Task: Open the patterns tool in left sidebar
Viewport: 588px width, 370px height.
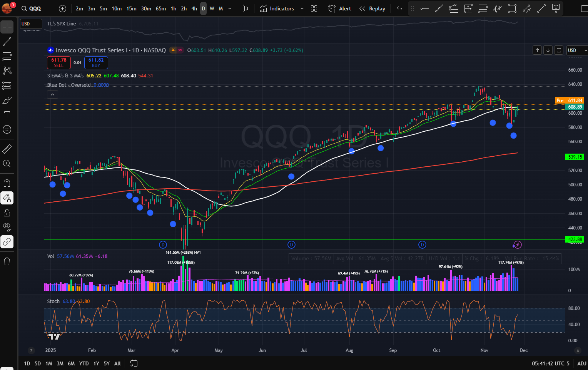Action: point(7,71)
